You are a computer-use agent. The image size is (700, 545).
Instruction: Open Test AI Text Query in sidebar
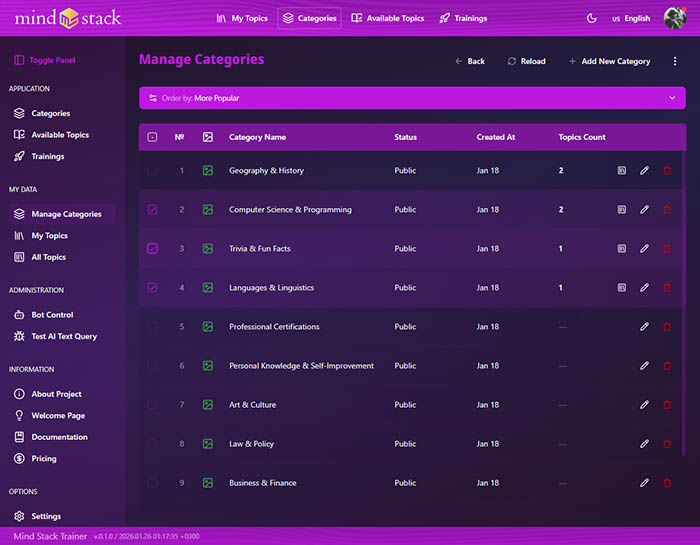click(55, 336)
